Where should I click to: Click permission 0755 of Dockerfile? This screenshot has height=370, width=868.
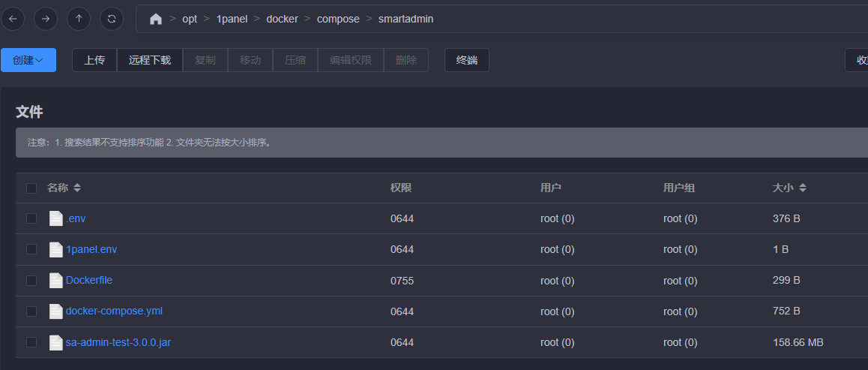[x=402, y=281]
